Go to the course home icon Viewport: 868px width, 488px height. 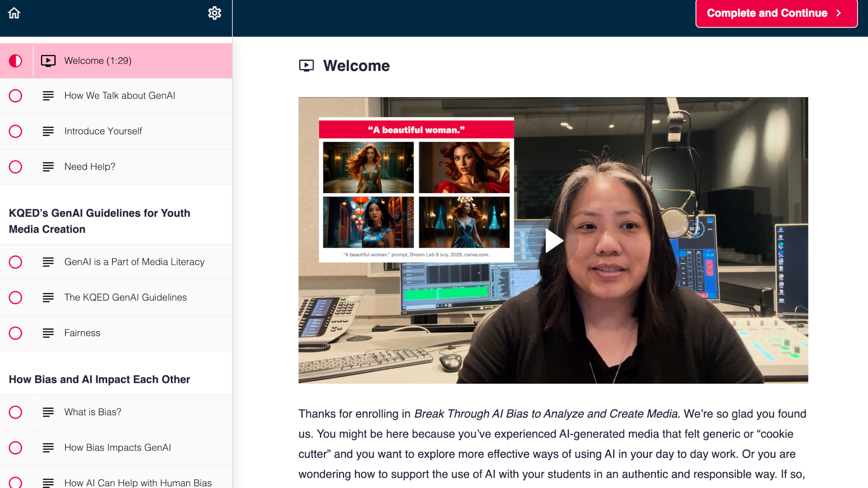(x=14, y=13)
